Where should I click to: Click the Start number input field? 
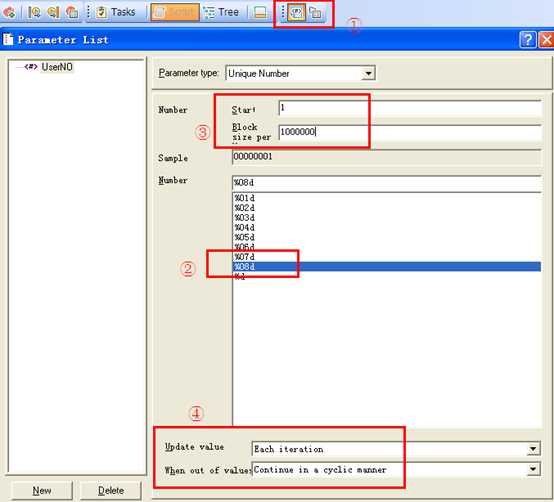[410, 108]
